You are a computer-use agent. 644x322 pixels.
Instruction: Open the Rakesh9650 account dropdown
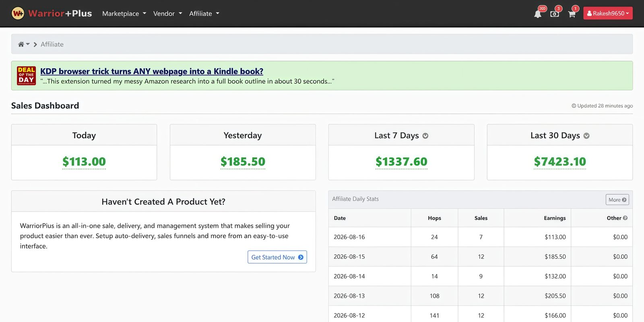[608, 13]
